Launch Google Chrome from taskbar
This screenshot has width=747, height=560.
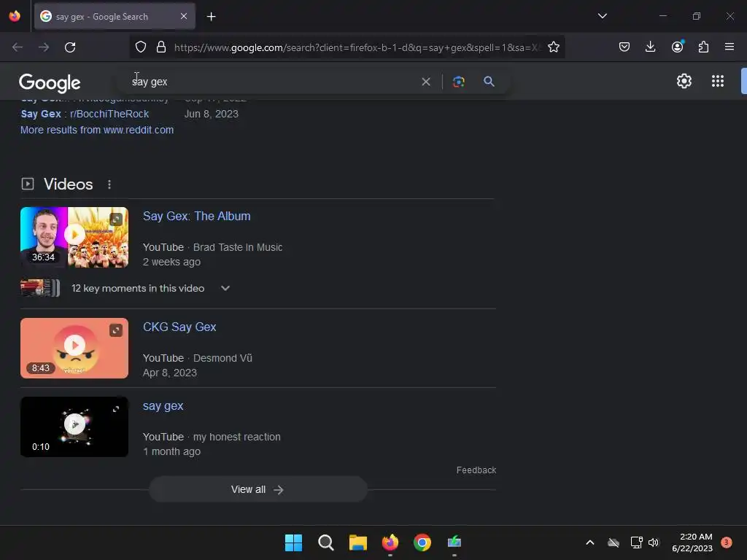point(422,542)
